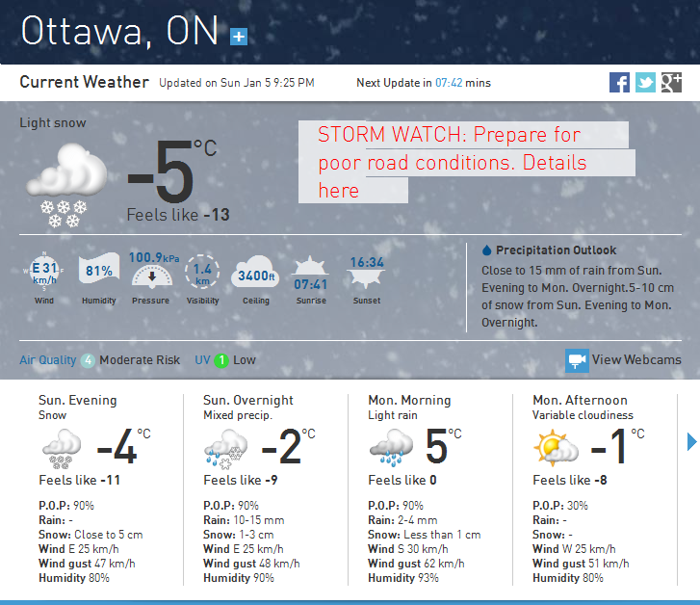Select the Mon. Morning forecast panel

click(429, 488)
